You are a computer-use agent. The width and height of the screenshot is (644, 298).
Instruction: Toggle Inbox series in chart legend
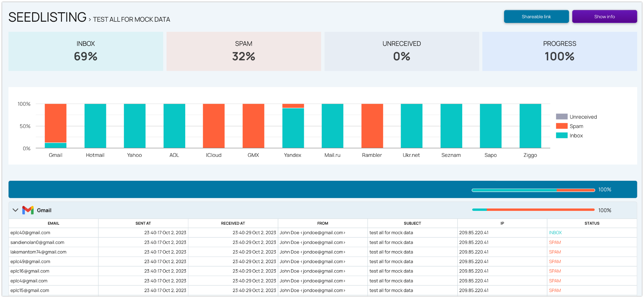pos(569,135)
